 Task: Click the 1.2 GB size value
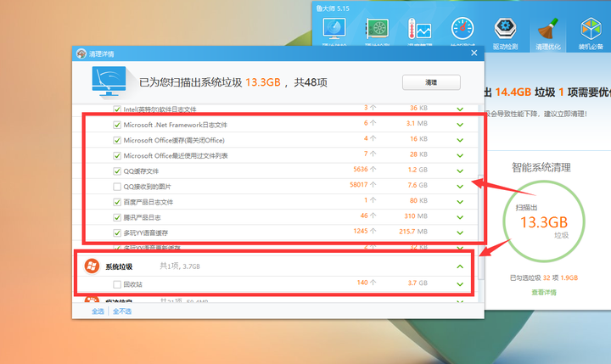coord(418,170)
